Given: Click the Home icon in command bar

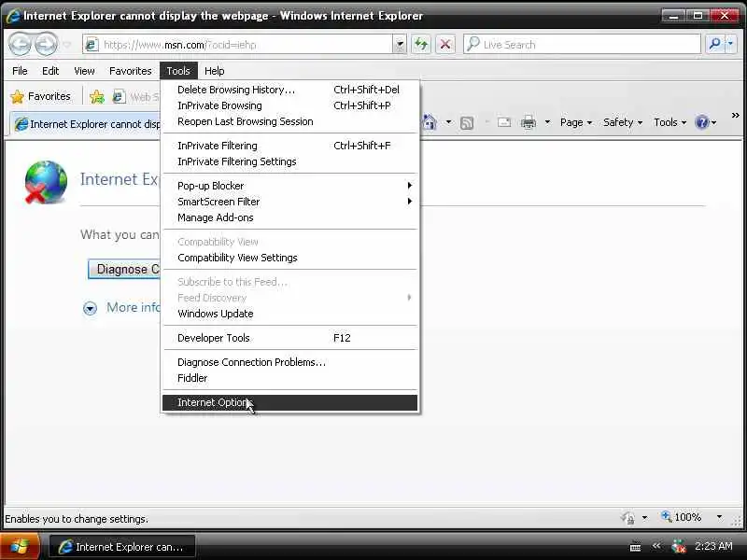Looking at the screenshot, I should (430, 122).
